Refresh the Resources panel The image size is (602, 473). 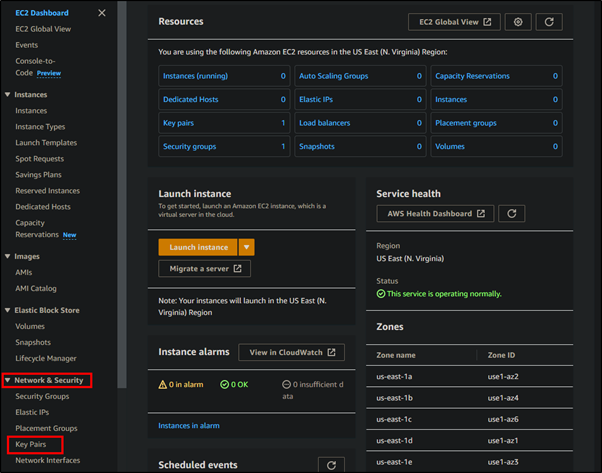pyautogui.click(x=548, y=22)
